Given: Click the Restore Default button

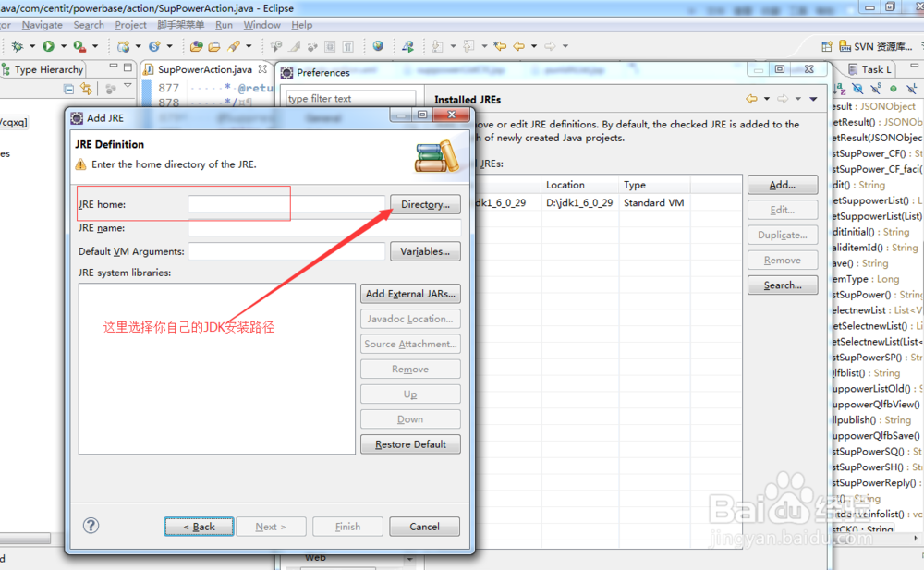Looking at the screenshot, I should 411,443.
